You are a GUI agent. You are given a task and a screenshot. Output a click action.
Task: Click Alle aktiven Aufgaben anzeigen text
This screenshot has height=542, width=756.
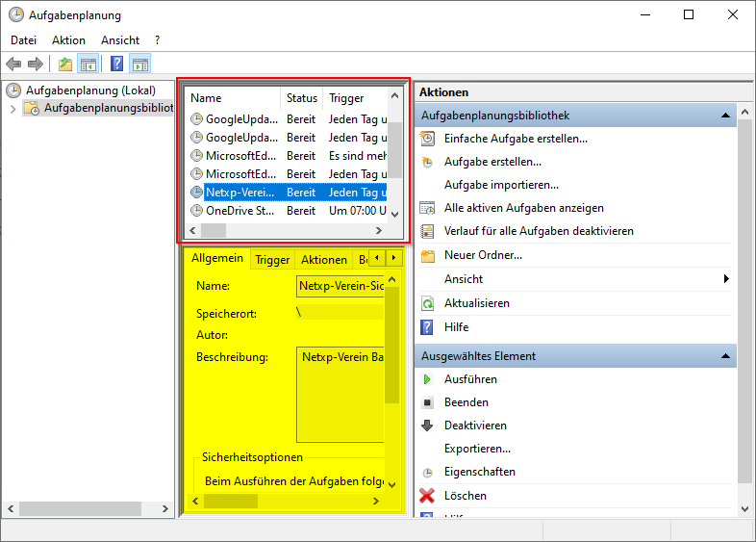524,208
